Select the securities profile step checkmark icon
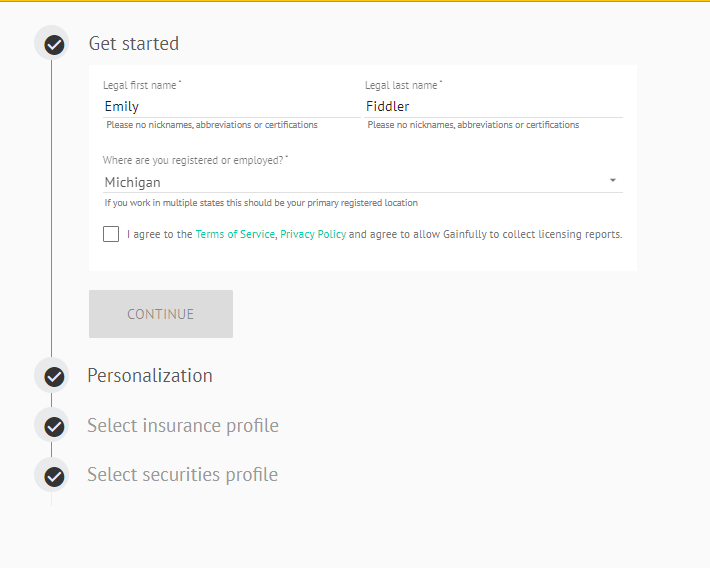Screen dimensions: 710x568 [x=54, y=477]
